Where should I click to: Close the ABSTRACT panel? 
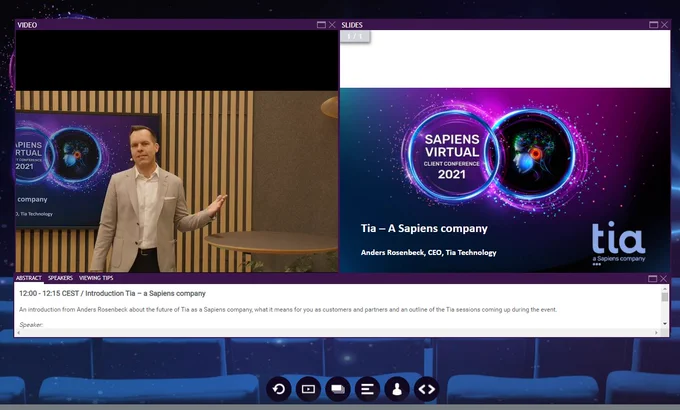tap(664, 279)
